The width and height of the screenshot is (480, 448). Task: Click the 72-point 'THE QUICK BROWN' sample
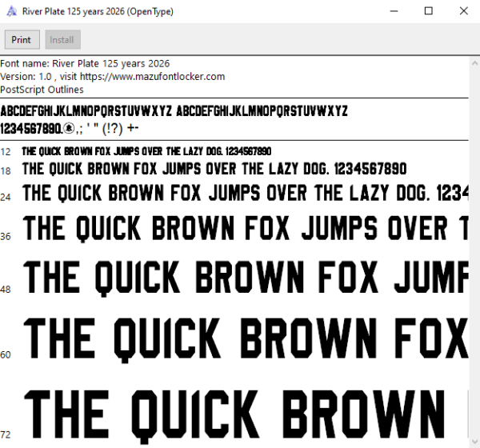(x=234, y=417)
